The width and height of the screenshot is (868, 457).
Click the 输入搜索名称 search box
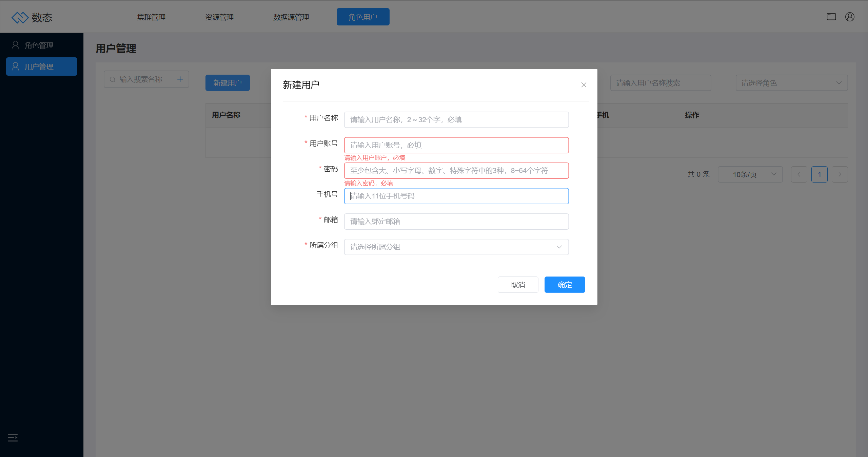(x=146, y=79)
